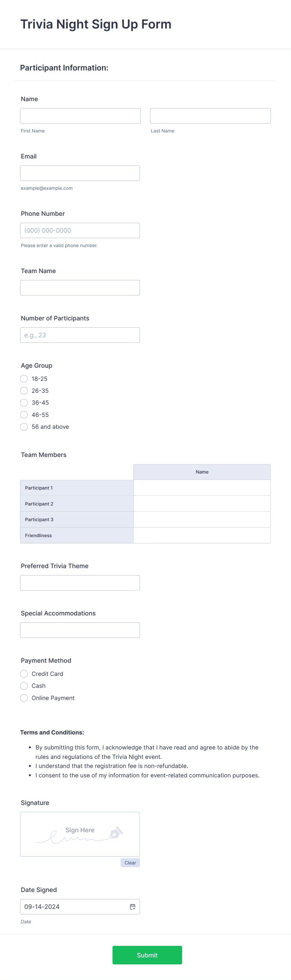Enter the Preferred Trivia Theme field
The height and width of the screenshot is (980, 291).
(80, 583)
